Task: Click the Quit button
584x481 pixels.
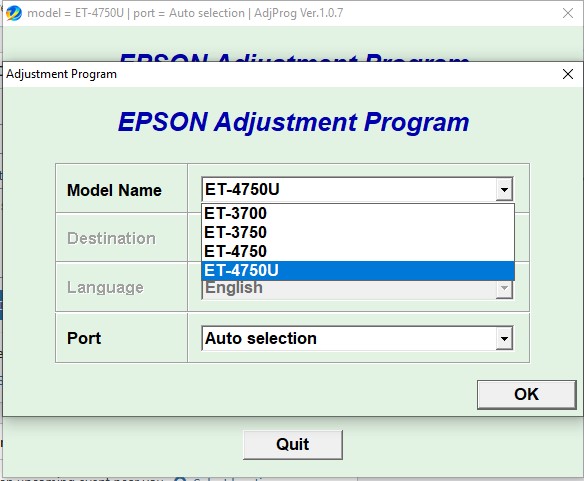Action: pos(293,444)
